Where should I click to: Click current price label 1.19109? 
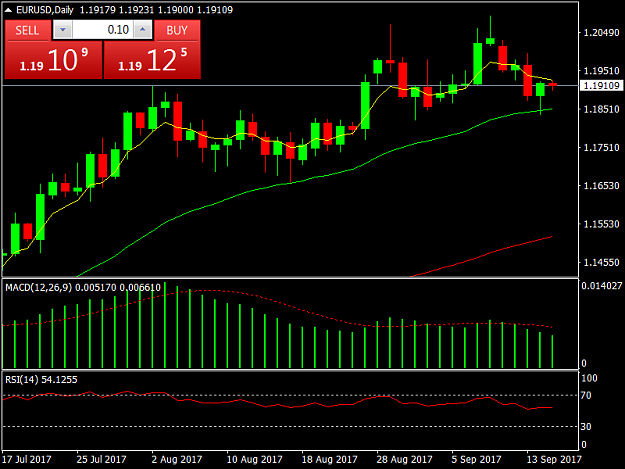(x=601, y=85)
